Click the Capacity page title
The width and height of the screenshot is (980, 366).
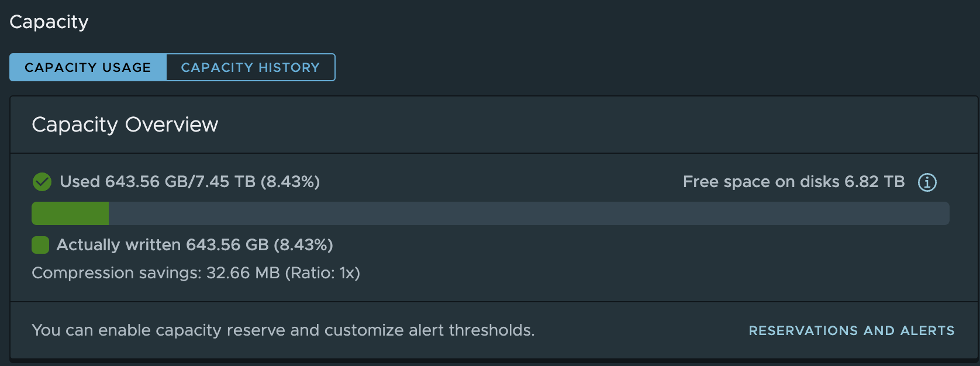49,22
